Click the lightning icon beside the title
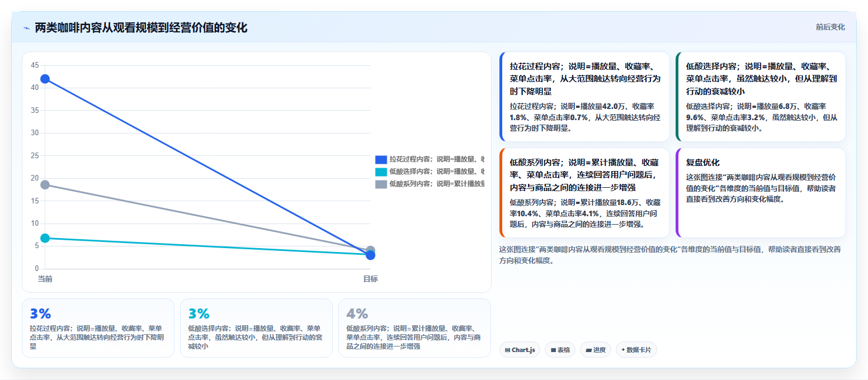This screenshot has width=868, height=380. pos(26,28)
